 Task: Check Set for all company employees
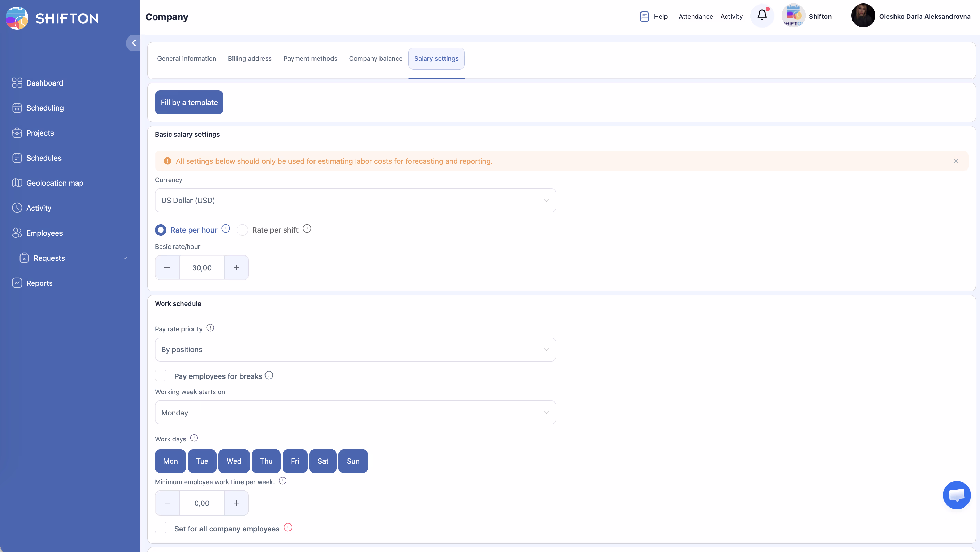pos(161,528)
